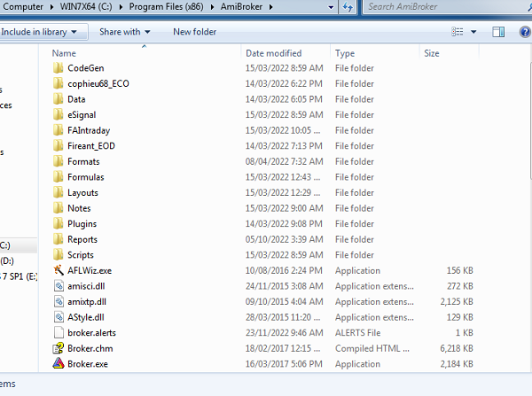Select the Reports folder icon
The image size is (532, 396).
pyautogui.click(x=59, y=240)
